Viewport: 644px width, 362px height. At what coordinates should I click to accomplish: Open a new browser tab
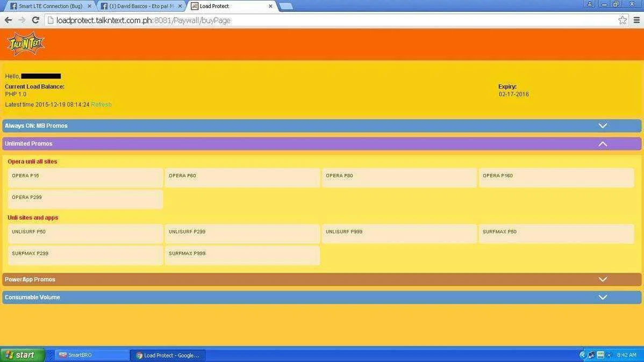click(286, 6)
